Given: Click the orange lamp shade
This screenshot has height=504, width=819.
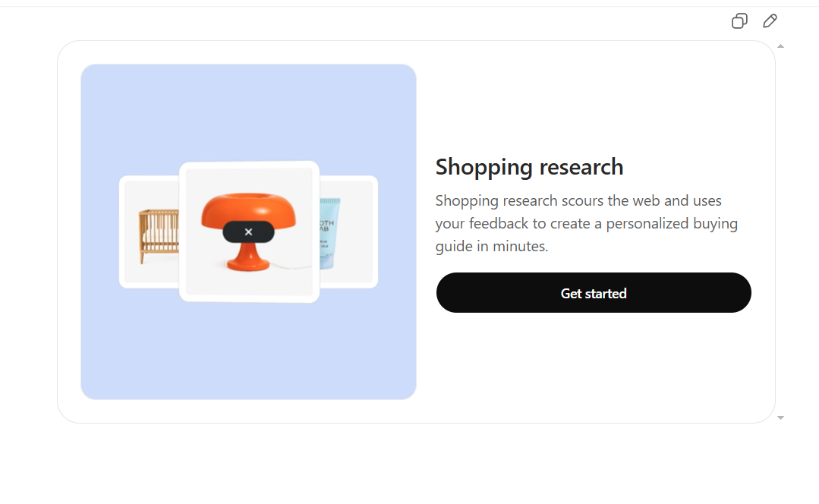Looking at the screenshot, I should pos(248,209).
